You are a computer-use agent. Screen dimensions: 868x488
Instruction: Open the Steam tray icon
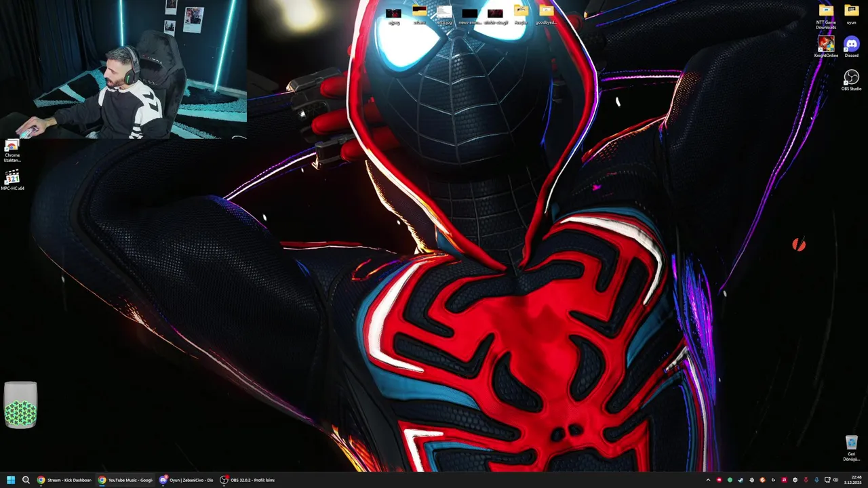coord(741,480)
